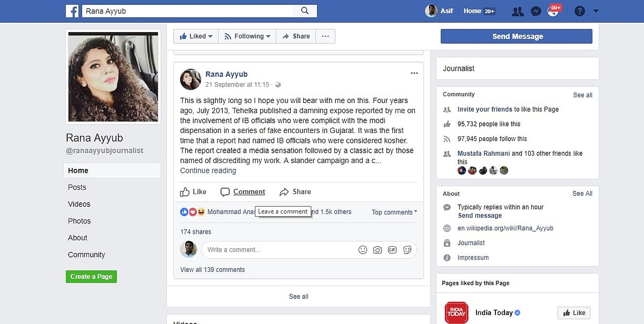Click the Impressum link
This screenshot has height=324, width=644.
473,257
